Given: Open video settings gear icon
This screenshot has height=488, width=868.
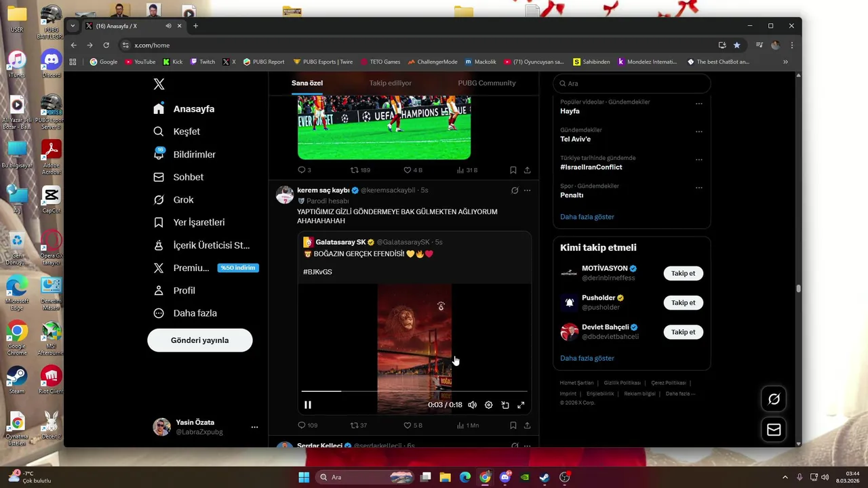Looking at the screenshot, I should tap(488, 405).
